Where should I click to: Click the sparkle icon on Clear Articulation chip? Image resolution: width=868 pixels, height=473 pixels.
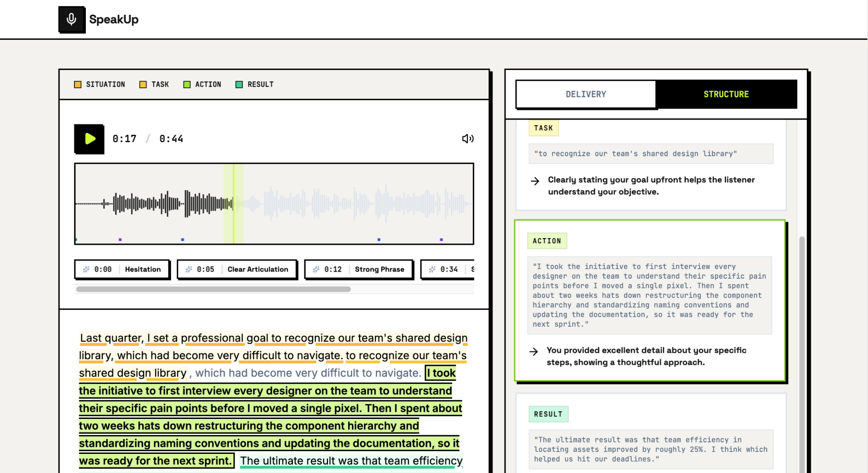(x=189, y=269)
